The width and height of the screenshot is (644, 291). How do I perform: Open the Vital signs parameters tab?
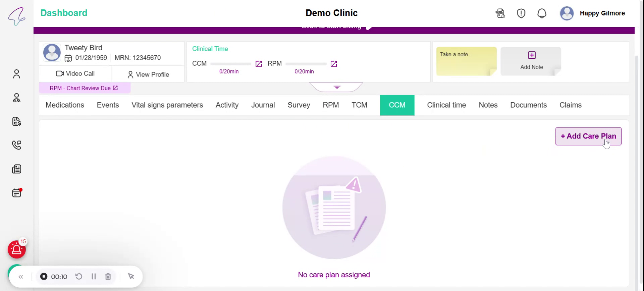click(x=167, y=105)
